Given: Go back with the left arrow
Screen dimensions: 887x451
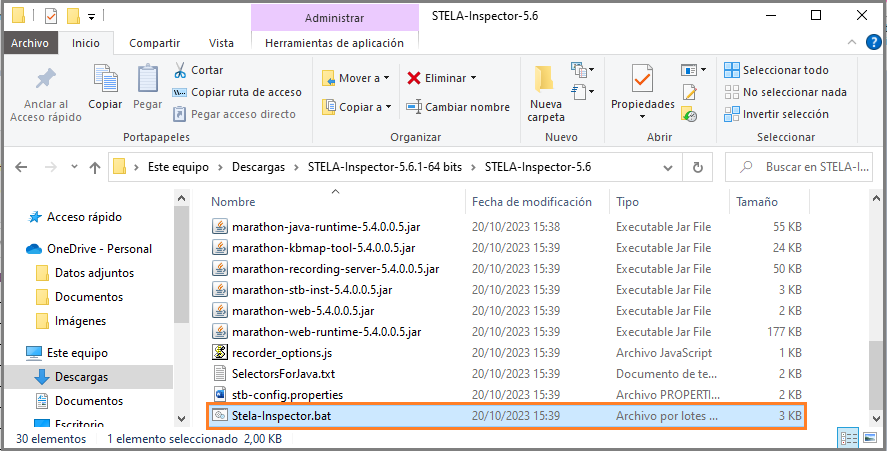Looking at the screenshot, I should [21, 167].
